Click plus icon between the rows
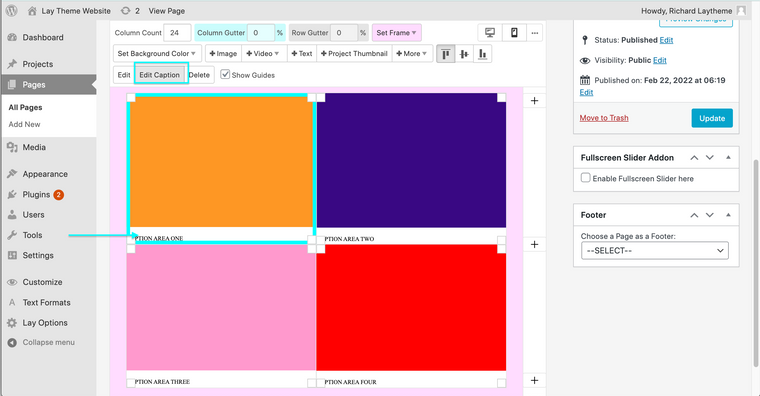 [x=534, y=244]
